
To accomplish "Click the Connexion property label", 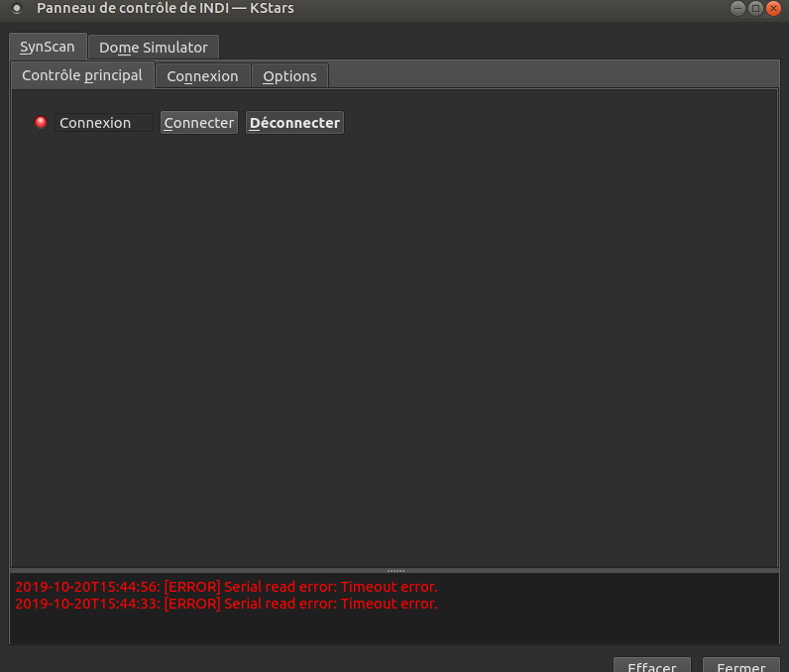I will click(x=104, y=123).
